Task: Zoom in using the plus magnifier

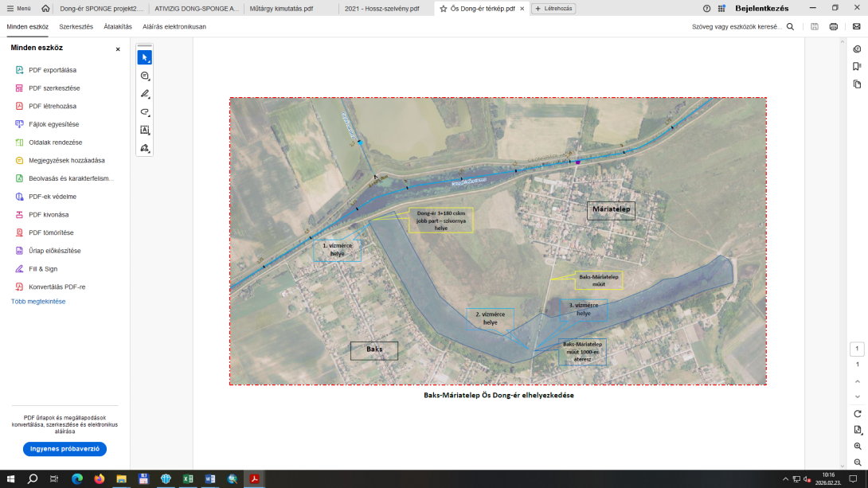Action: click(858, 447)
